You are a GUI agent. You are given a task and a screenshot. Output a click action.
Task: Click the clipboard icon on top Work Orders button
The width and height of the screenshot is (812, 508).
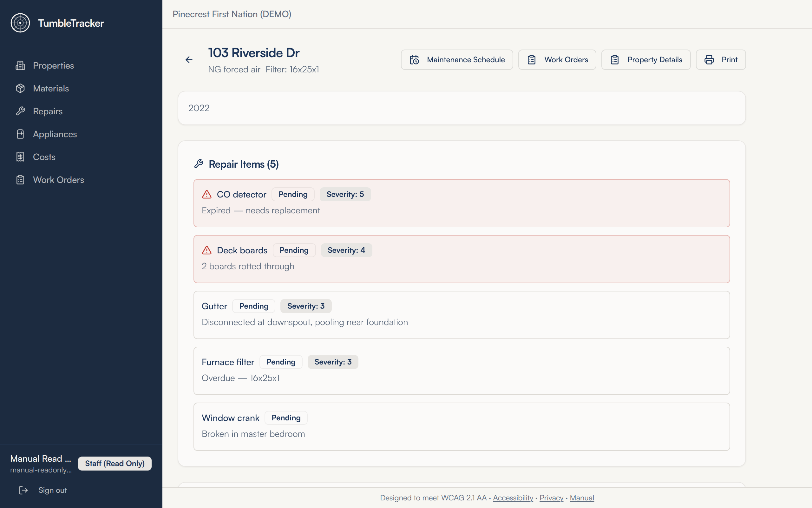(532, 60)
